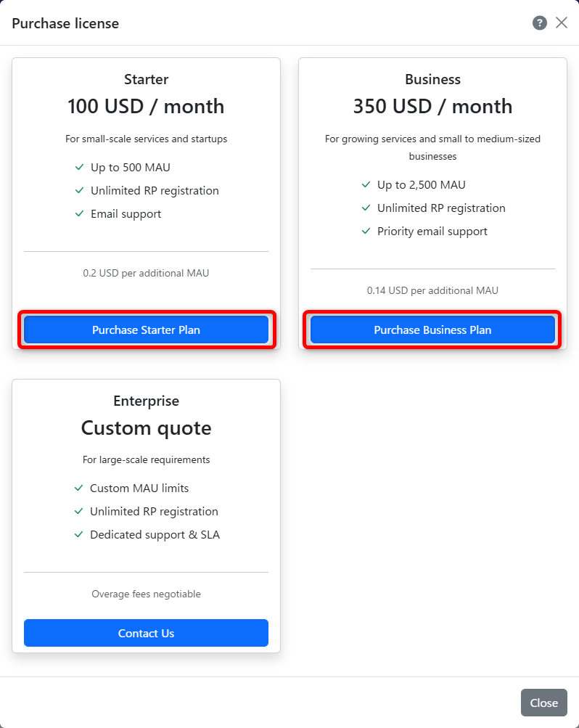The image size is (579, 728).
Task: Click the help question mark icon
Action: click(x=539, y=23)
